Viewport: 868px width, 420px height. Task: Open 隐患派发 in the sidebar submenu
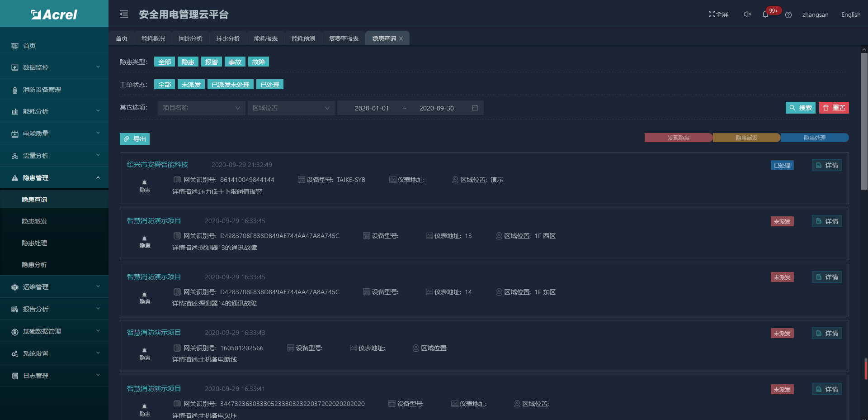(34, 221)
